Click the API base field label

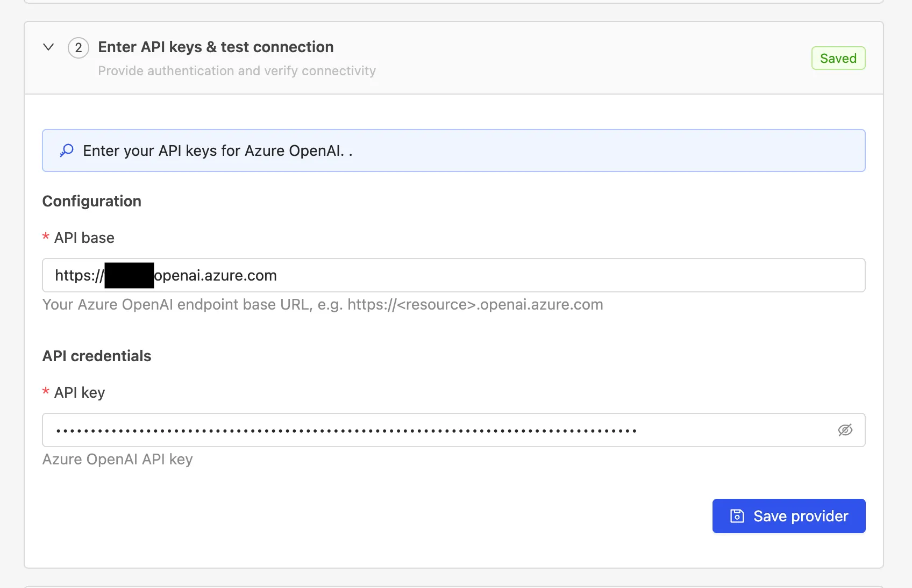click(84, 238)
